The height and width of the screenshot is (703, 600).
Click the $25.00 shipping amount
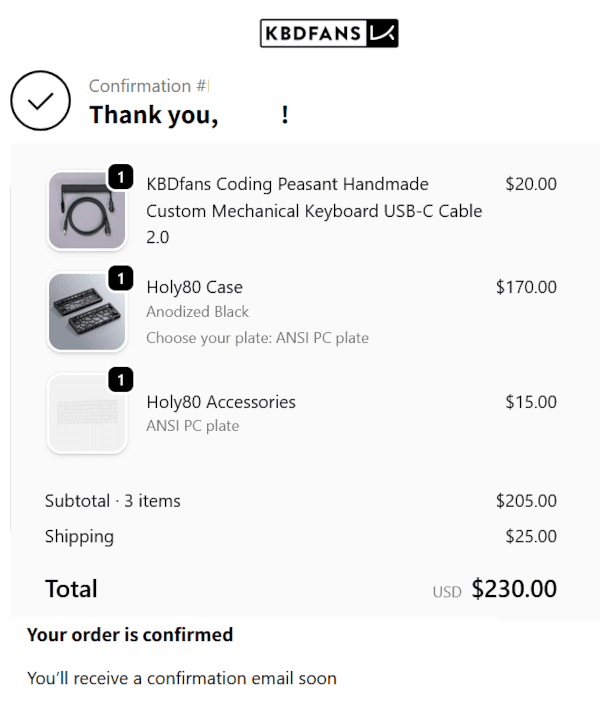[531, 536]
